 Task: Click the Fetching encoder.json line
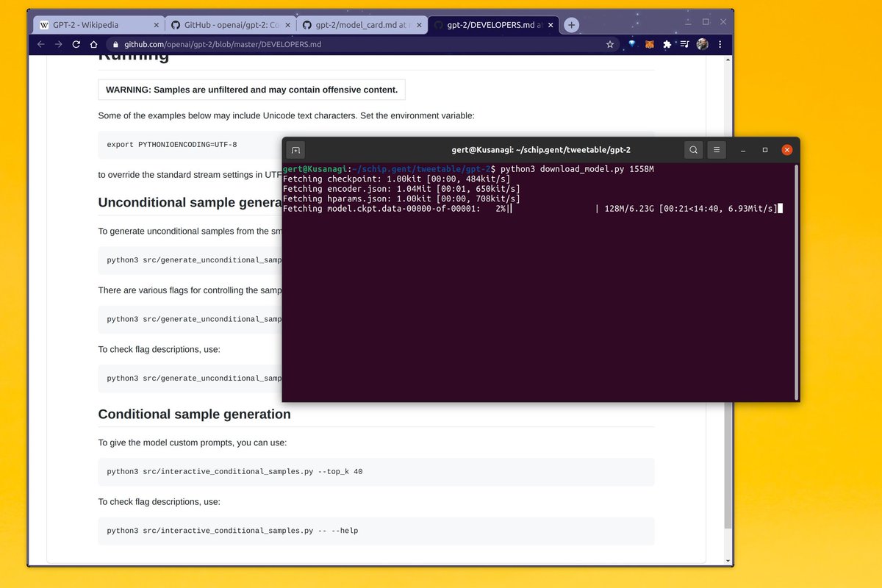click(401, 189)
